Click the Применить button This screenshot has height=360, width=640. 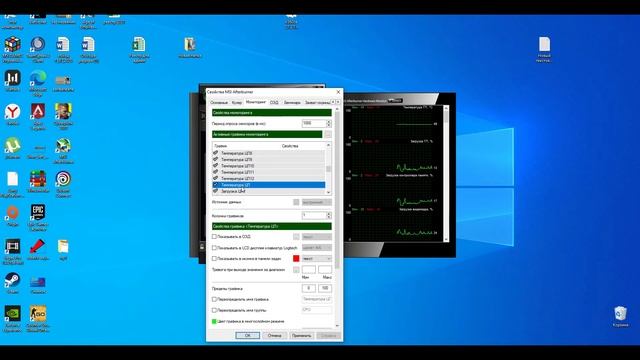click(302, 336)
